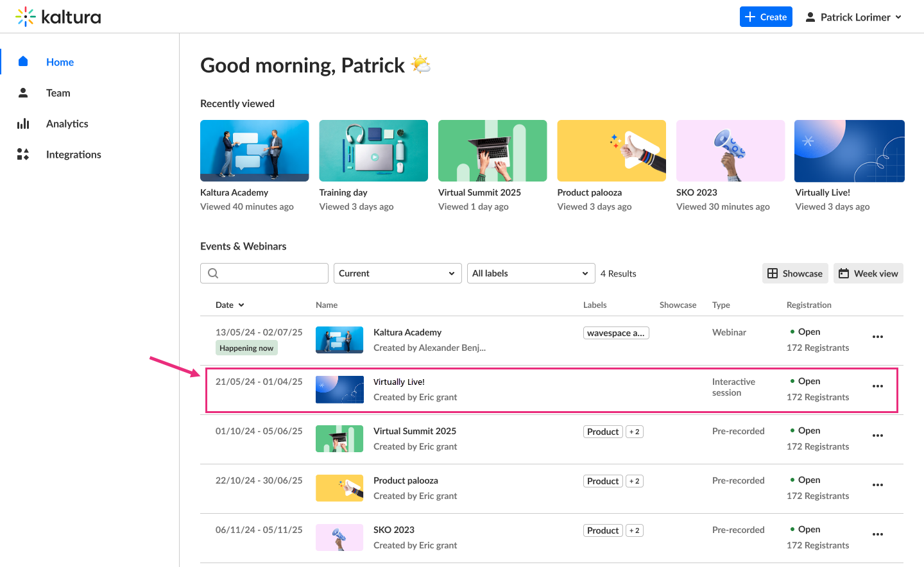This screenshot has height=567, width=924.
Task: Open Virtual Summit 2025 recently viewed thumbnail
Action: (493, 151)
